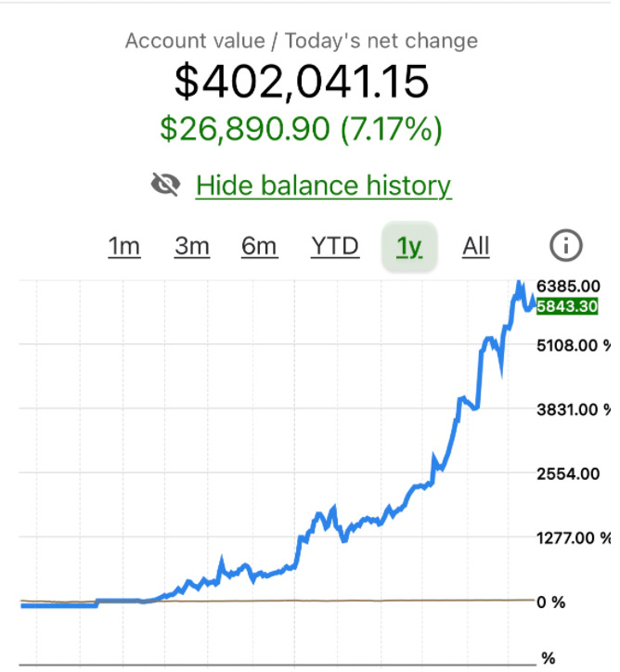Switch chart range to 1m

(x=124, y=247)
